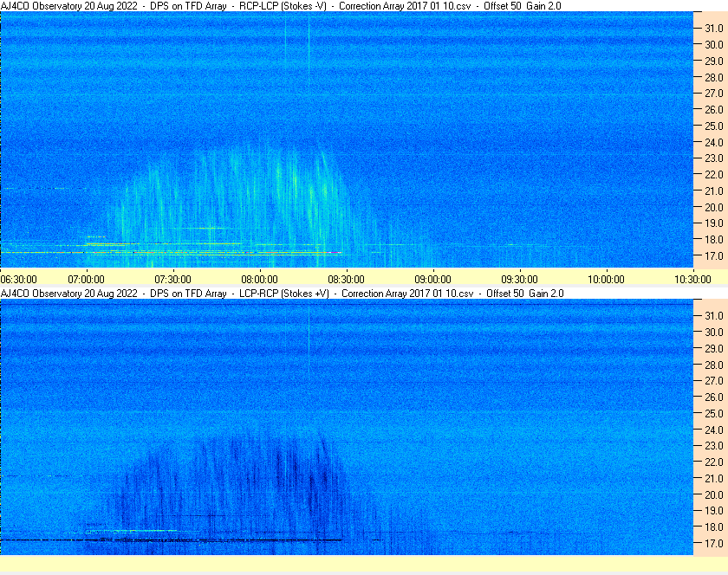Click 31.0 frequency label on upper chart

[x=714, y=29]
